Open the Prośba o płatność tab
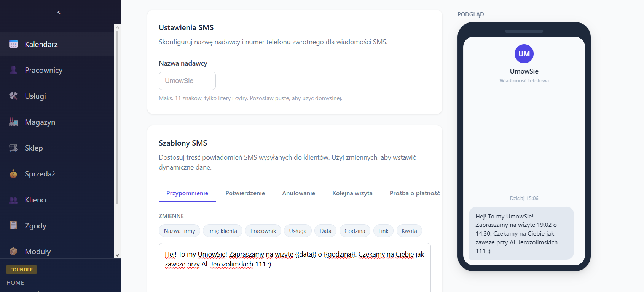This screenshot has width=644, height=292. point(414,193)
